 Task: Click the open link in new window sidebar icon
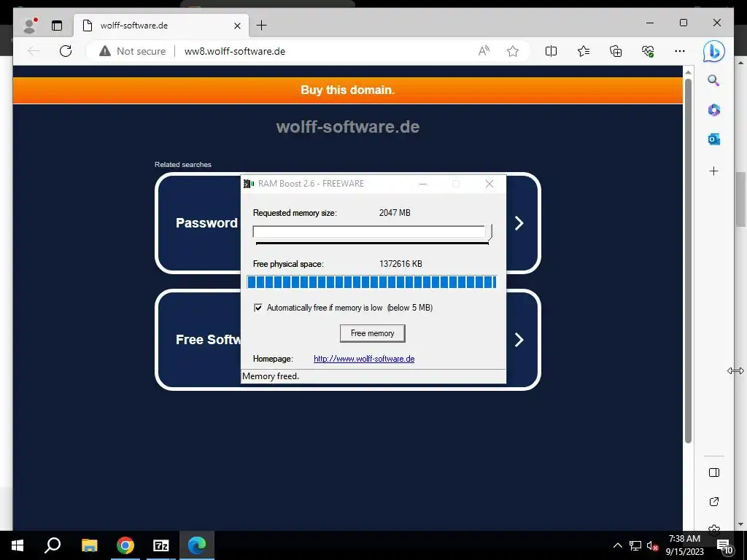713,502
